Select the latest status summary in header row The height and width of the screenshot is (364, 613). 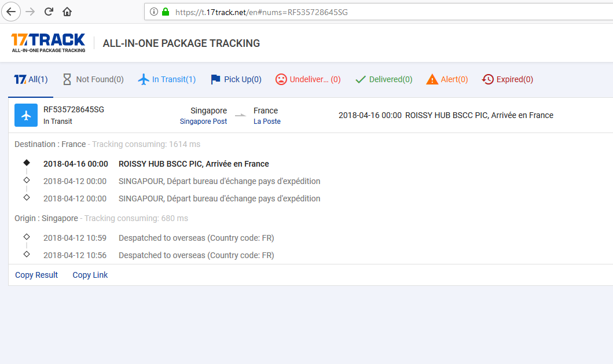click(446, 115)
